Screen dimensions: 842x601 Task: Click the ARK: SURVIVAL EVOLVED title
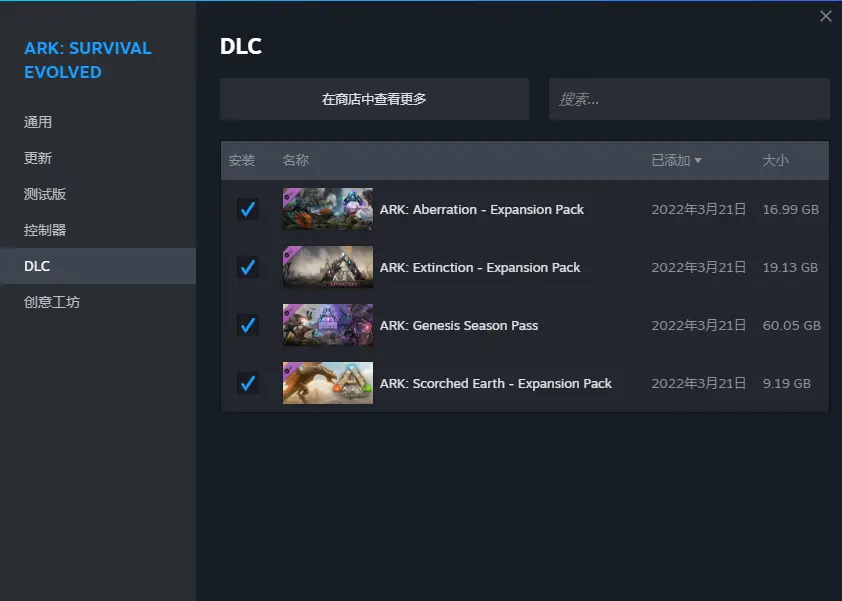coord(88,60)
